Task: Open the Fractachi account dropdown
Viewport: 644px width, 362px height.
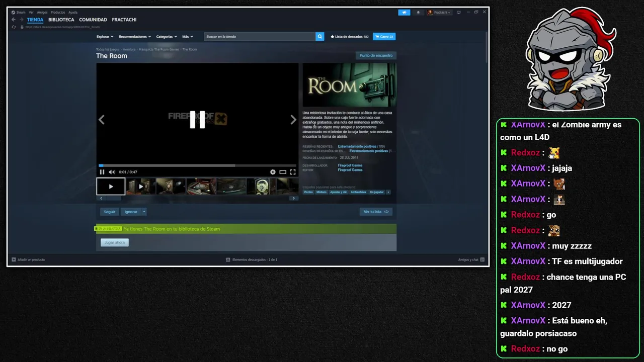Action: pyautogui.click(x=439, y=12)
